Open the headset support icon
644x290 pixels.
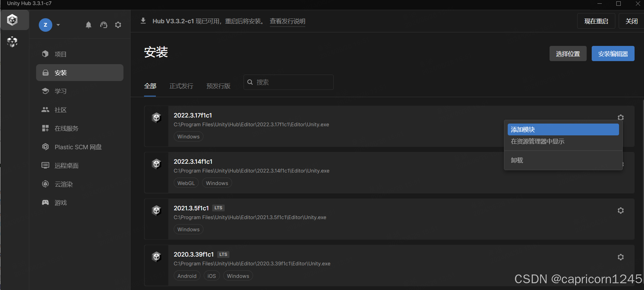coord(104,25)
